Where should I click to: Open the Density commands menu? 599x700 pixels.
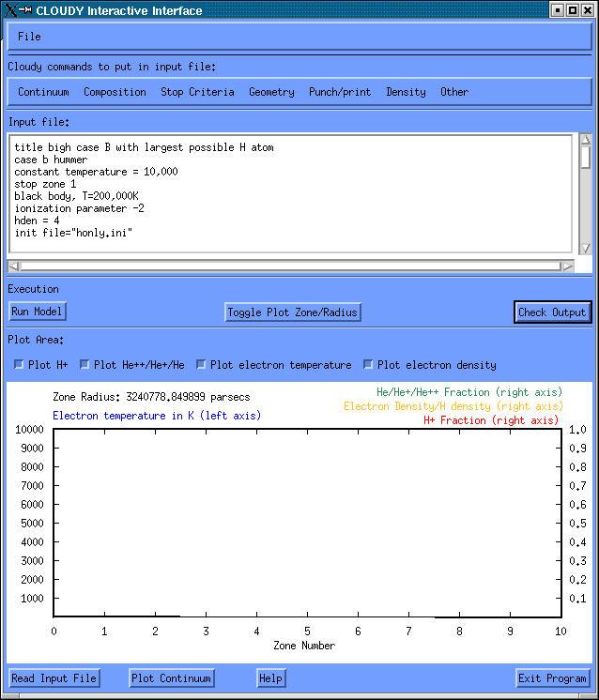click(x=406, y=92)
